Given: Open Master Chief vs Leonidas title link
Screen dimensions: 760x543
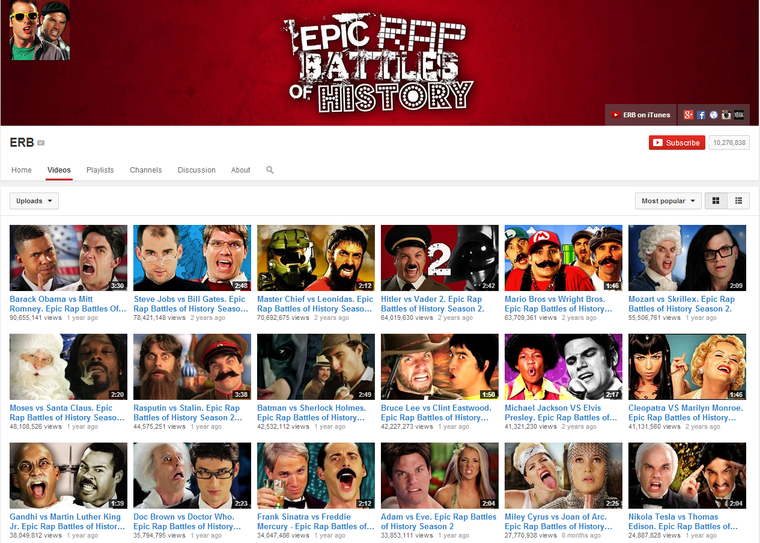Looking at the screenshot, I should (x=315, y=304).
